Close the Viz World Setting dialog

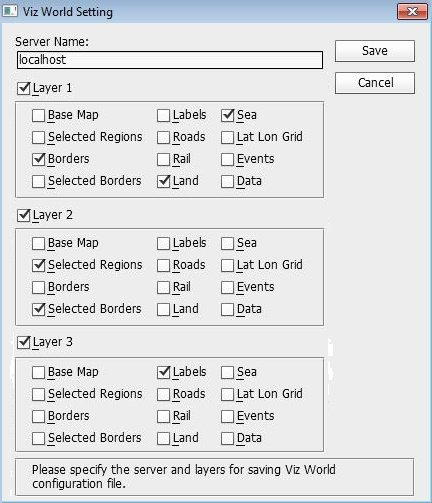pyautogui.click(x=412, y=12)
